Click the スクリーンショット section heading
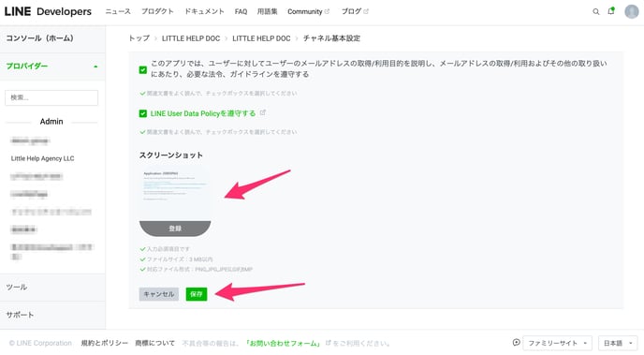The height and width of the screenshot is (355, 644). pos(171,155)
